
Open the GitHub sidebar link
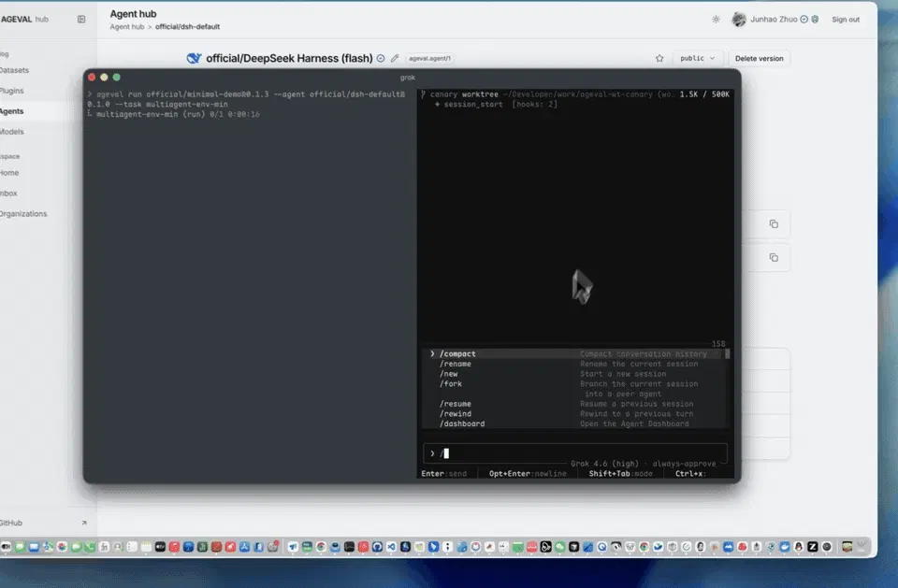pos(11,523)
